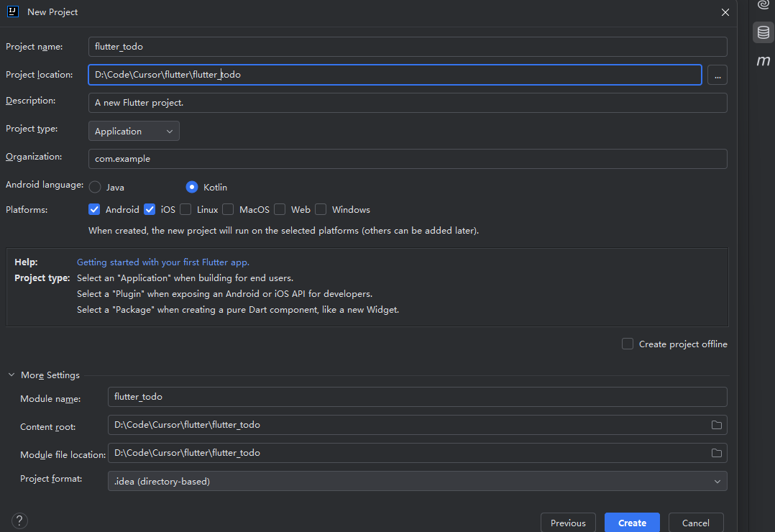Click the Platforms label
The height and width of the screenshot is (532, 775).
point(27,210)
